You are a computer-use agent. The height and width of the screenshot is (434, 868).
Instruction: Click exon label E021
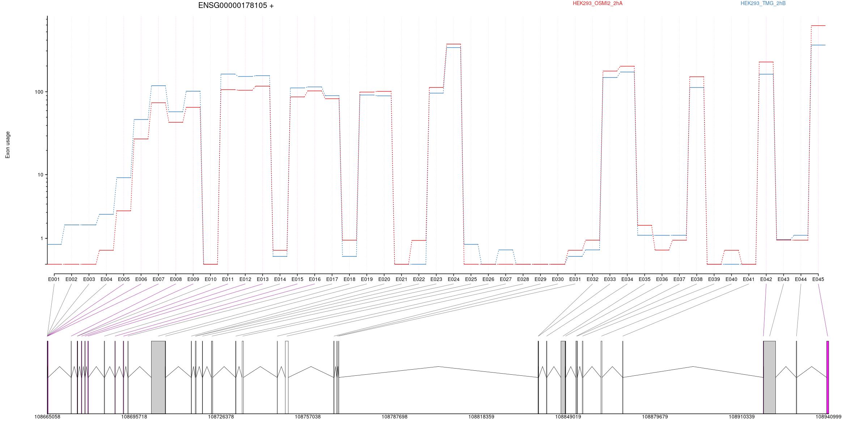pos(401,279)
